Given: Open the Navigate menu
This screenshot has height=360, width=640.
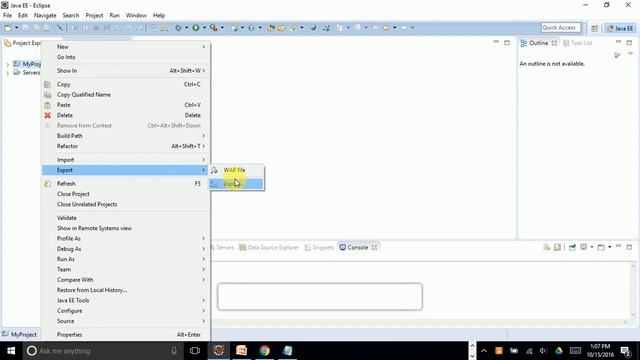Looking at the screenshot, I should point(45,16).
